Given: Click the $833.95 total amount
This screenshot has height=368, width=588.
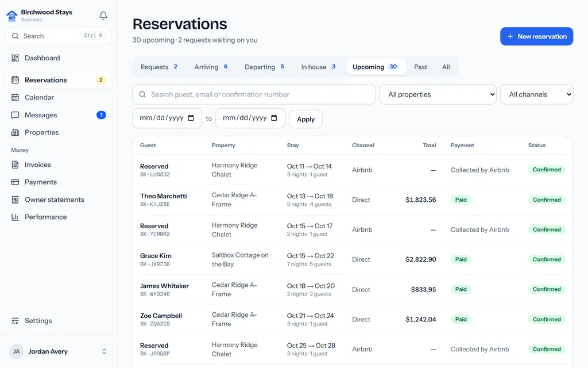Looking at the screenshot, I should (423, 290).
